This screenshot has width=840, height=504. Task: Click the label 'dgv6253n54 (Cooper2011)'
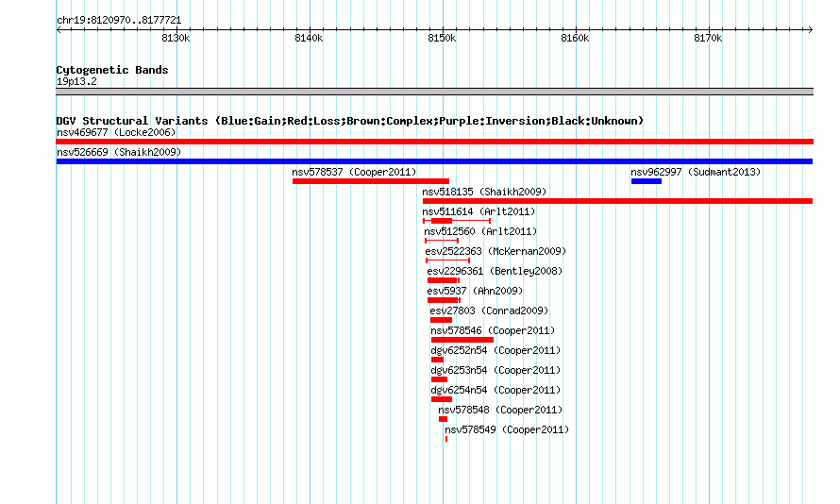point(496,370)
